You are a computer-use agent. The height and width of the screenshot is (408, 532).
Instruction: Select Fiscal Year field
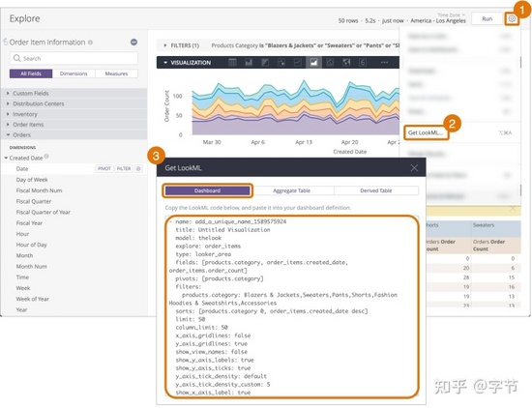[29, 222]
